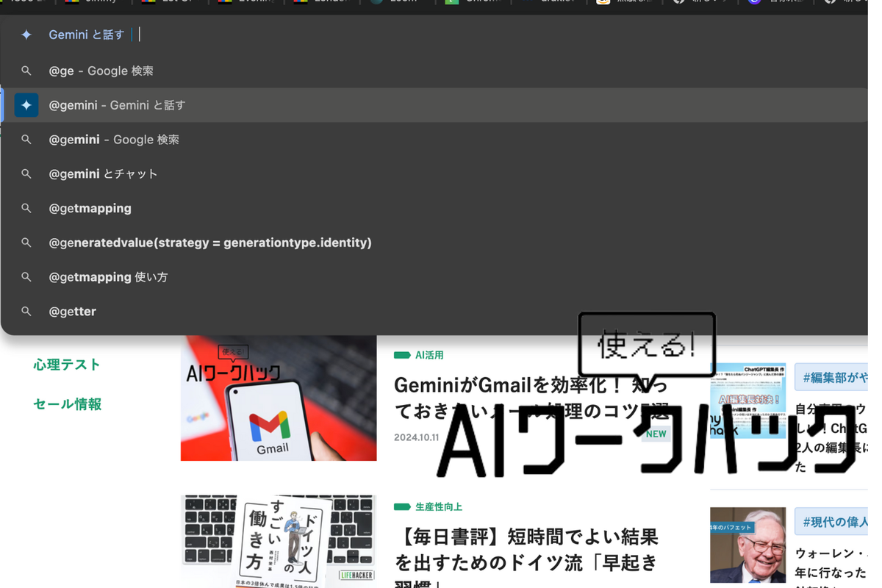Screen dimensions: 882x588
Task: Open the Warren Buffett portrait thumbnail
Action: (747, 545)
